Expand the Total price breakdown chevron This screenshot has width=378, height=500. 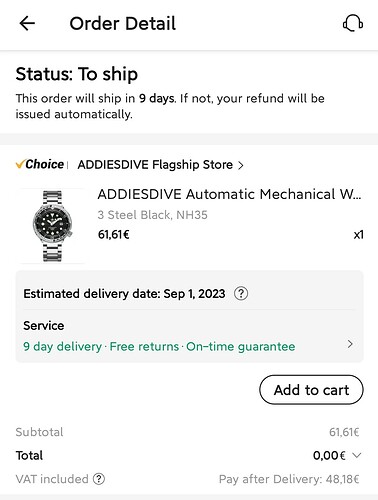click(356, 455)
